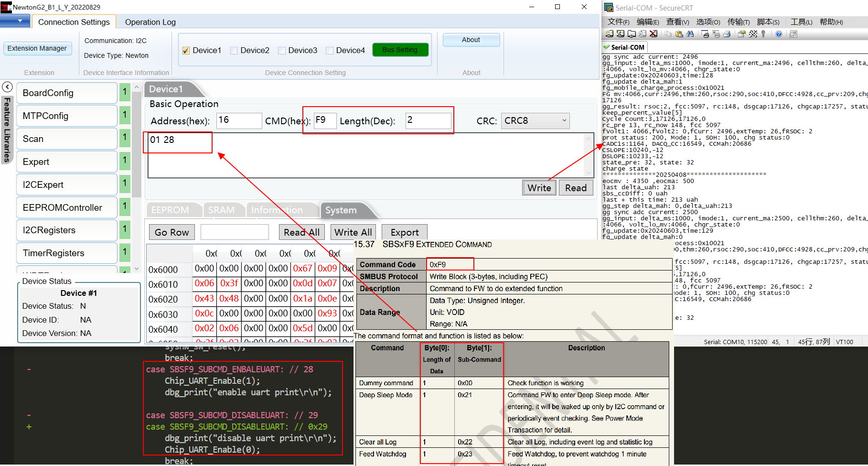Open 文件(F) menu in SecureCRT
The height and width of the screenshot is (466, 868).
click(x=618, y=22)
